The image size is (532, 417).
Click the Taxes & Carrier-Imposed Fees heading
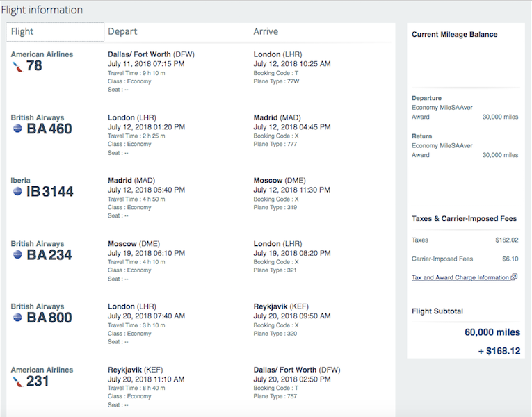[464, 219]
